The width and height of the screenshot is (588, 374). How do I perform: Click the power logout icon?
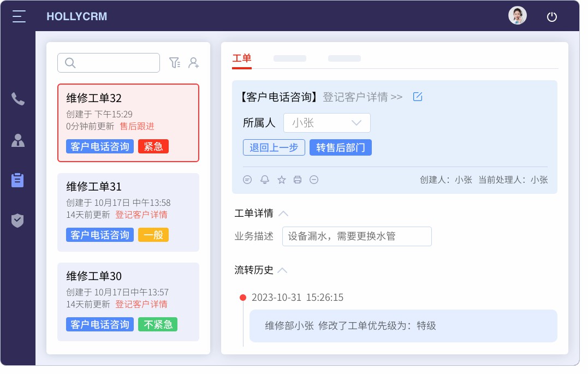pos(552,16)
